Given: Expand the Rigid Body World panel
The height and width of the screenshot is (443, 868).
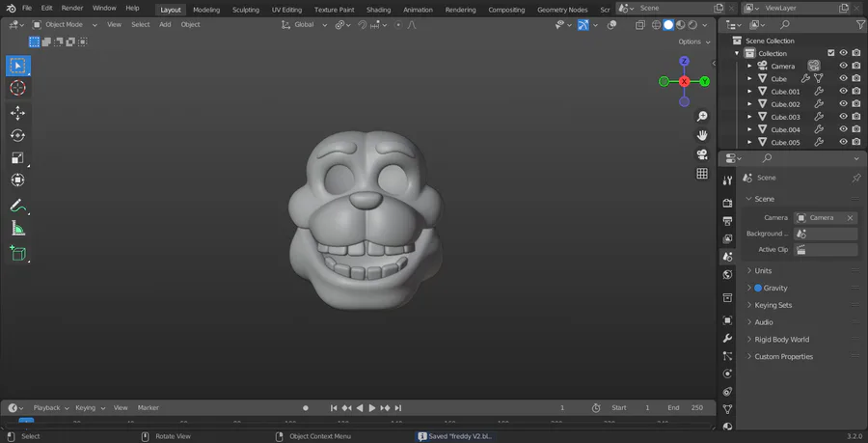Looking at the screenshot, I should click(x=781, y=340).
